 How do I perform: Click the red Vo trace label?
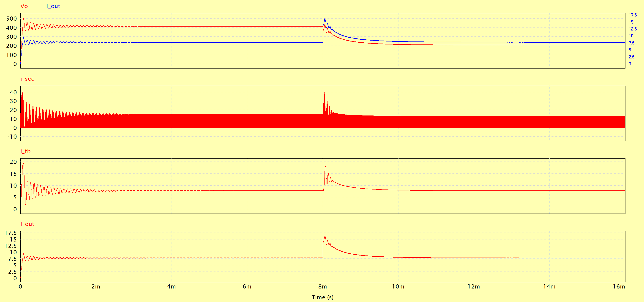coord(24,6)
